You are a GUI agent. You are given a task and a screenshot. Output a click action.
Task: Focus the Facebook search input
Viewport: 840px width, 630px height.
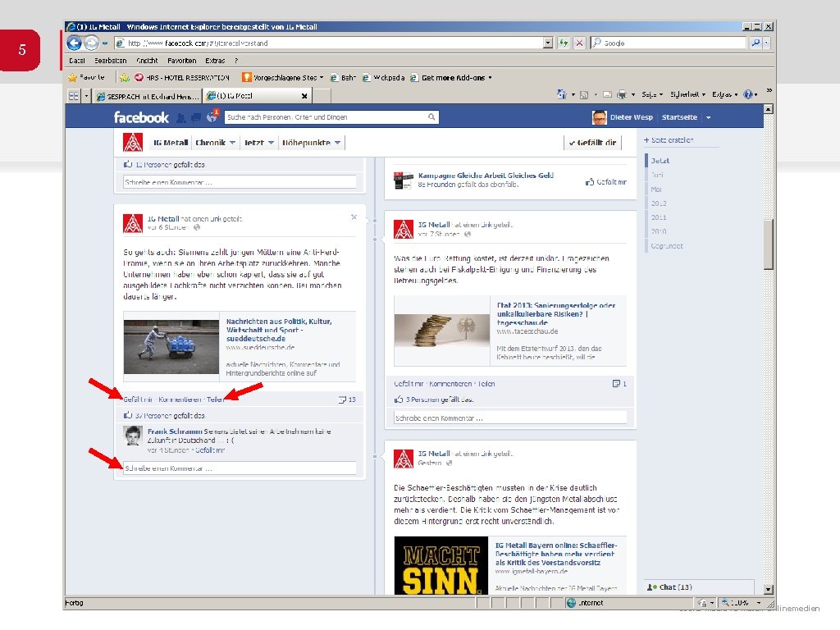tap(326, 116)
